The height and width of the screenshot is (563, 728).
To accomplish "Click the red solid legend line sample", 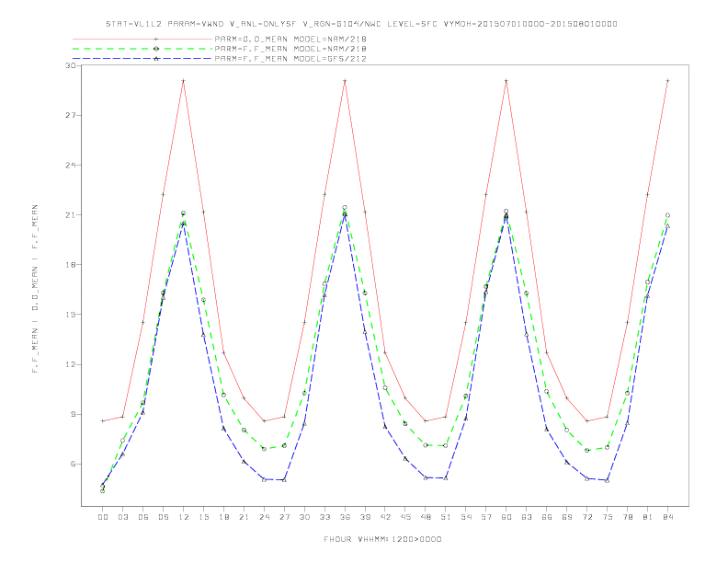I will 142,39.
